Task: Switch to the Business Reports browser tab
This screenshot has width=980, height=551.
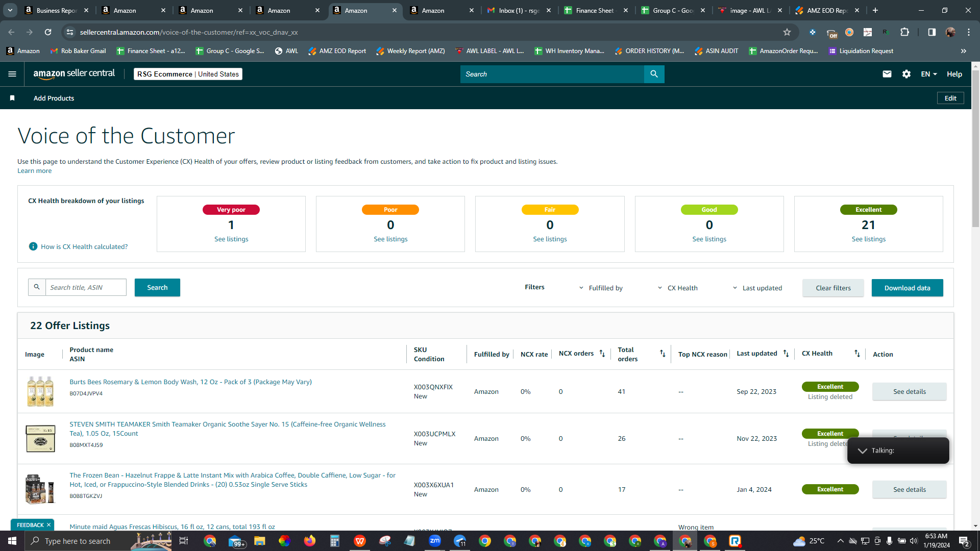Action: [57, 10]
